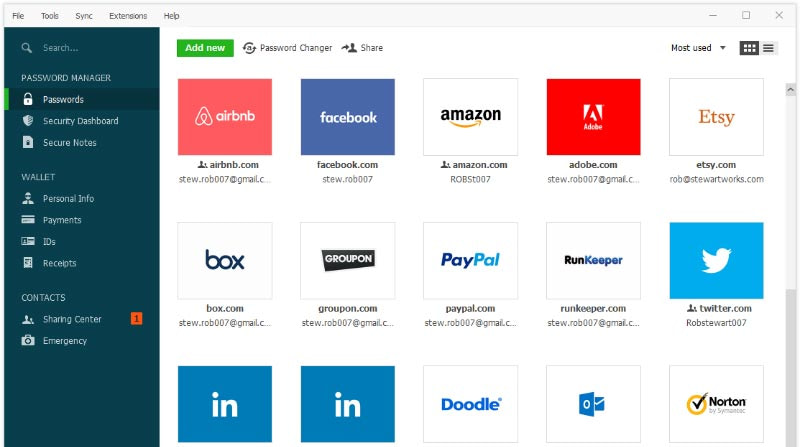Viewport: 800px width, 447px height.
Task: Select the Groupon credential tile
Action: [347, 260]
